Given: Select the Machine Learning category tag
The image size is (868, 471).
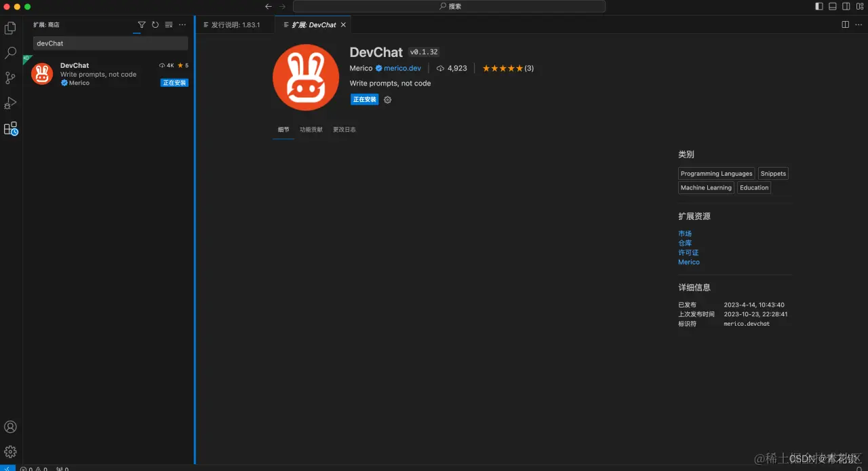Looking at the screenshot, I should (706, 188).
